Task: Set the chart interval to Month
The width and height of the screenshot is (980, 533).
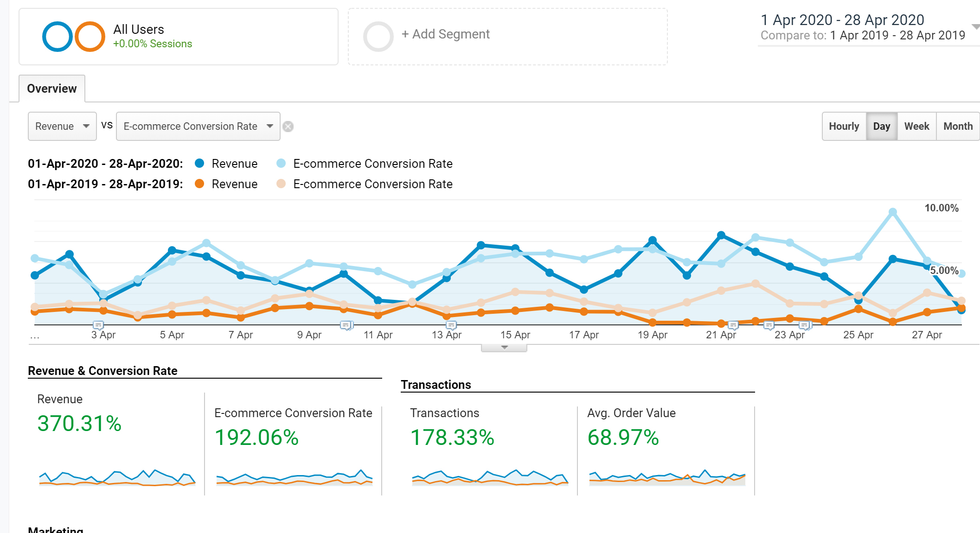Action: [x=958, y=126]
